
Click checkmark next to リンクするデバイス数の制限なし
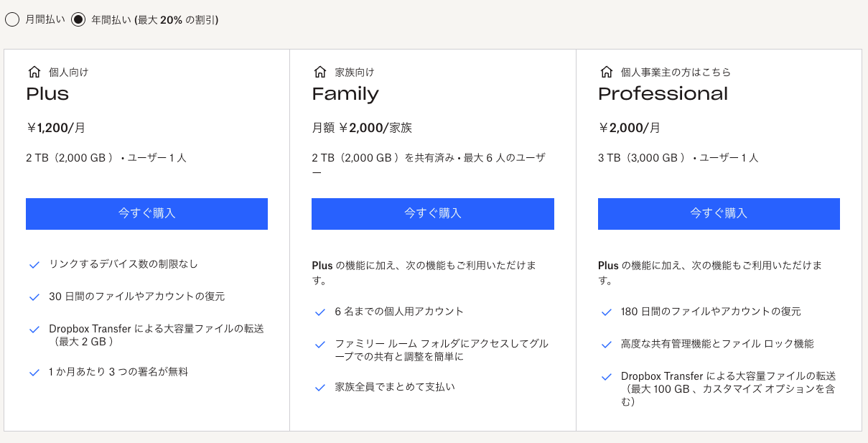[x=34, y=265]
